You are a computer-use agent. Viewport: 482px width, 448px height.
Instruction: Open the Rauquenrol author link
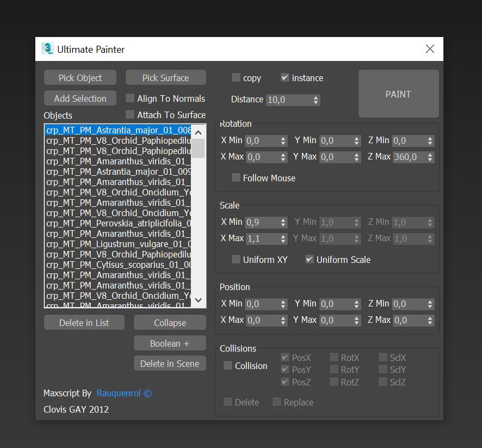(x=124, y=393)
